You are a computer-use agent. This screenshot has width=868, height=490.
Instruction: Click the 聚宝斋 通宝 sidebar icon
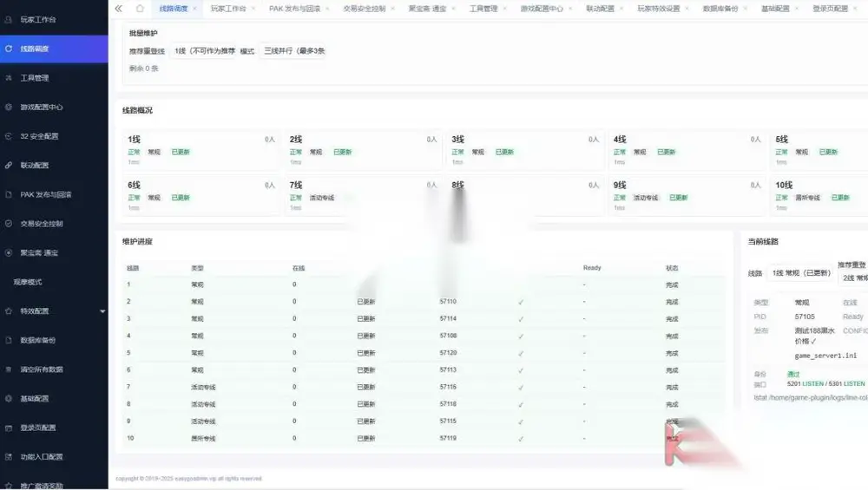click(x=9, y=252)
